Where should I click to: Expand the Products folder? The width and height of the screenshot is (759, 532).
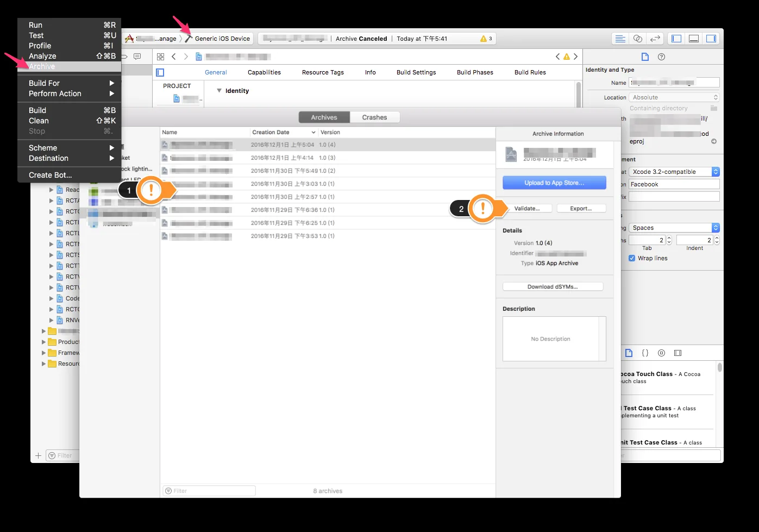click(43, 342)
